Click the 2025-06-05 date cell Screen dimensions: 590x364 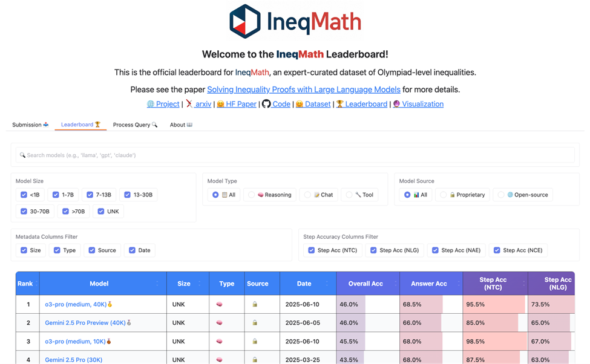pyautogui.click(x=308, y=323)
